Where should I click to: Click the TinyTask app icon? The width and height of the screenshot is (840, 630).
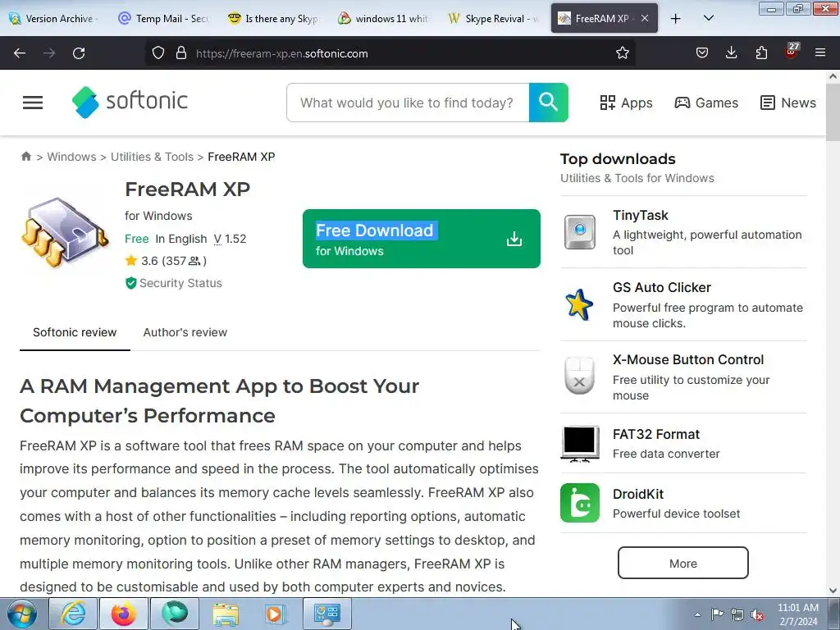pyautogui.click(x=580, y=232)
